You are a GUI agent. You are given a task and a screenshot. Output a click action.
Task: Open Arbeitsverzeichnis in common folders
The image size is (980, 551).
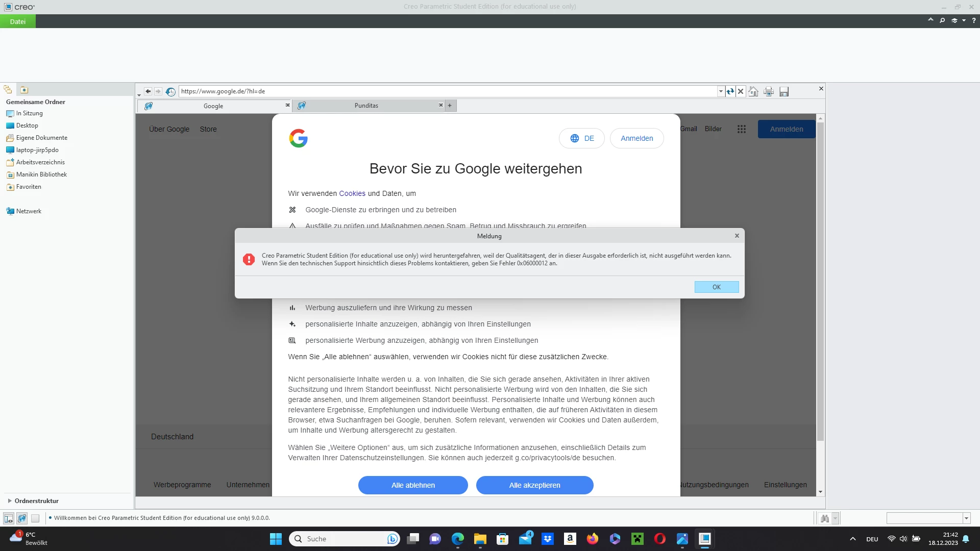[40, 162]
